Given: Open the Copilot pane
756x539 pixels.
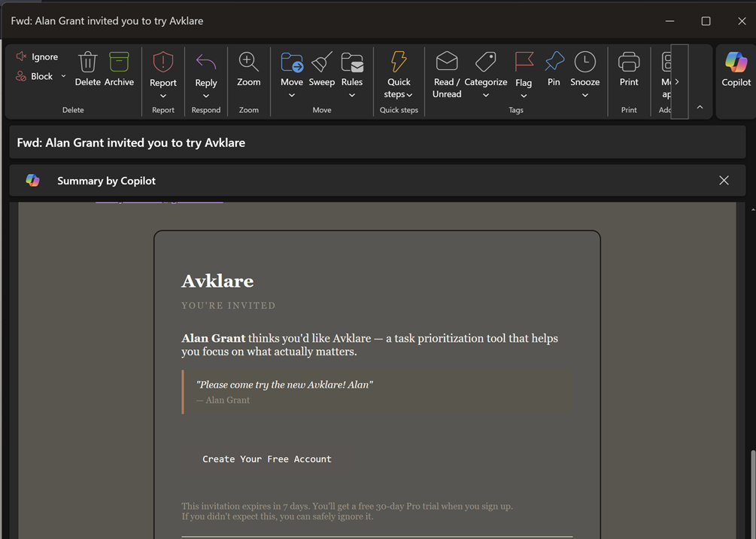Looking at the screenshot, I should [x=736, y=69].
